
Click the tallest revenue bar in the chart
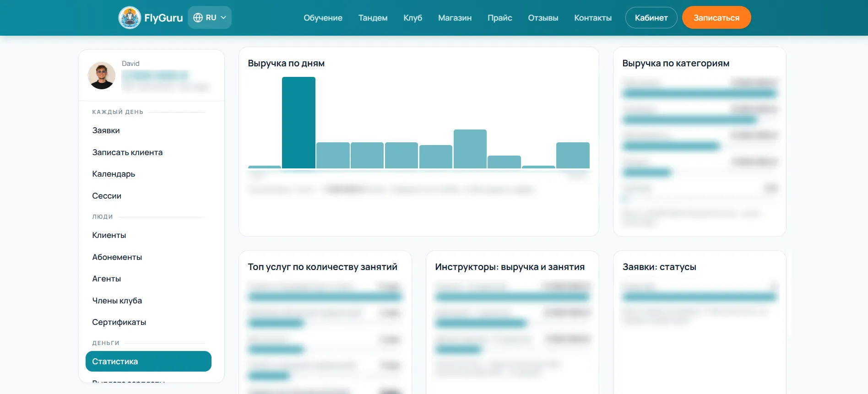coord(298,123)
